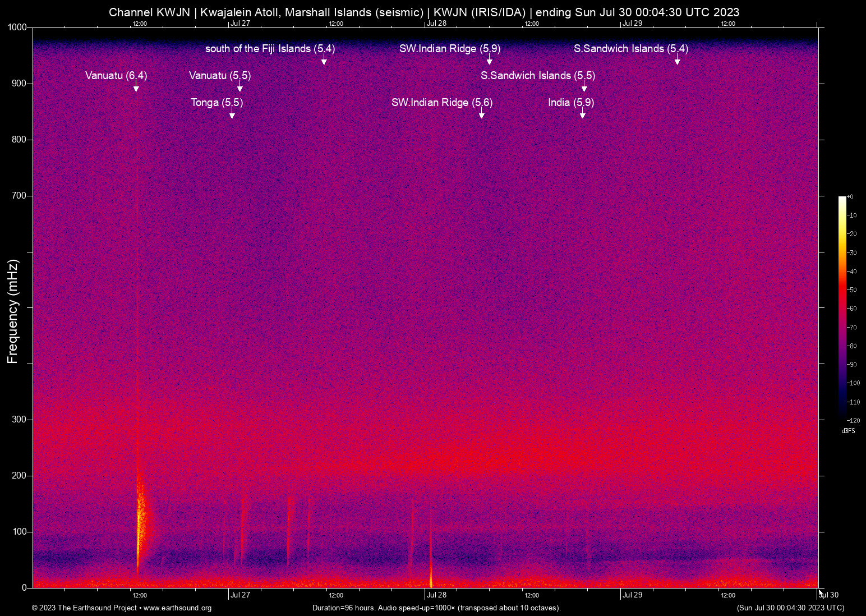Click the India (5.9) event label
The height and width of the screenshot is (616, 866).
point(571,102)
